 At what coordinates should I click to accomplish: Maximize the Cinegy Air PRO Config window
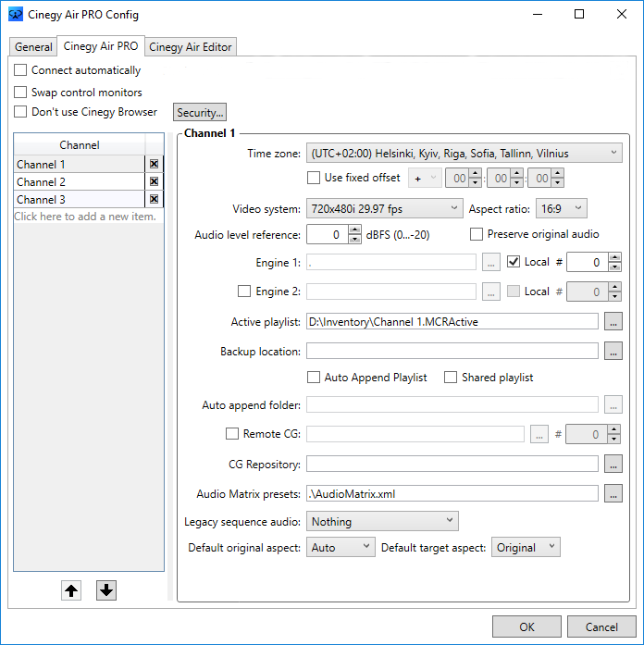pyautogui.click(x=579, y=14)
